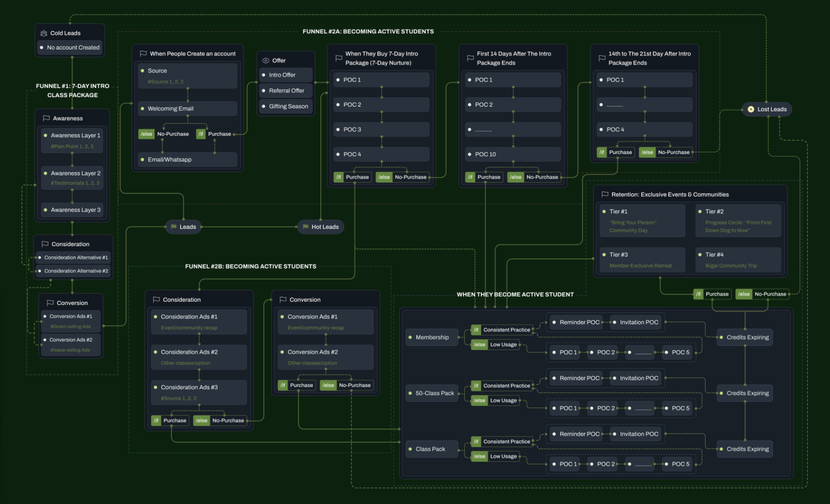Select Invitation POC in the 50-Class Pack row

point(636,379)
